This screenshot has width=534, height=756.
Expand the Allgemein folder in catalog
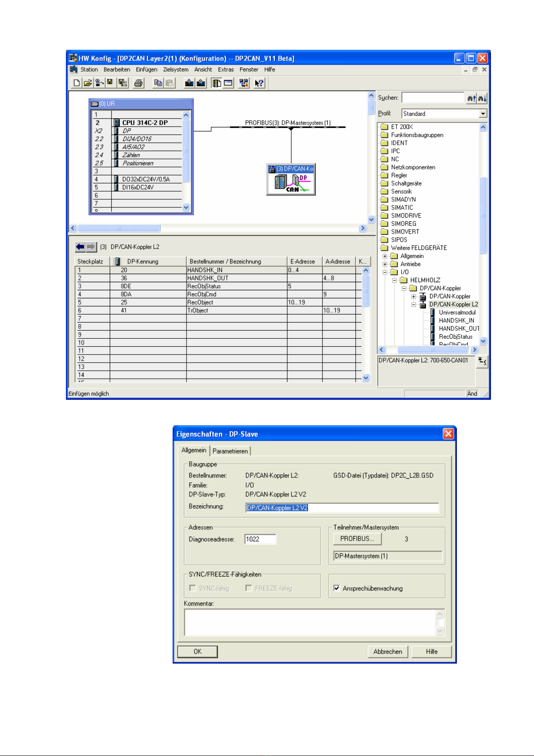point(385,256)
